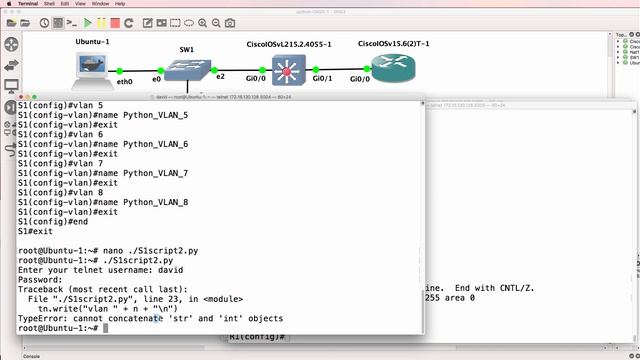Screen dimensions: 640x360
Task: Start all nodes with green play button
Action: (87, 23)
